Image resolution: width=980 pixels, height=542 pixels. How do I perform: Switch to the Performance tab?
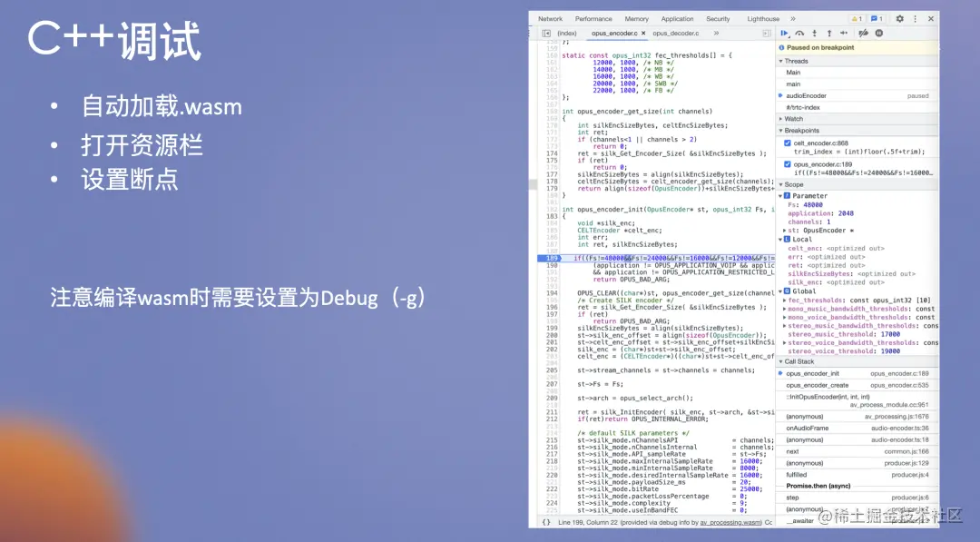click(x=593, y=19)
